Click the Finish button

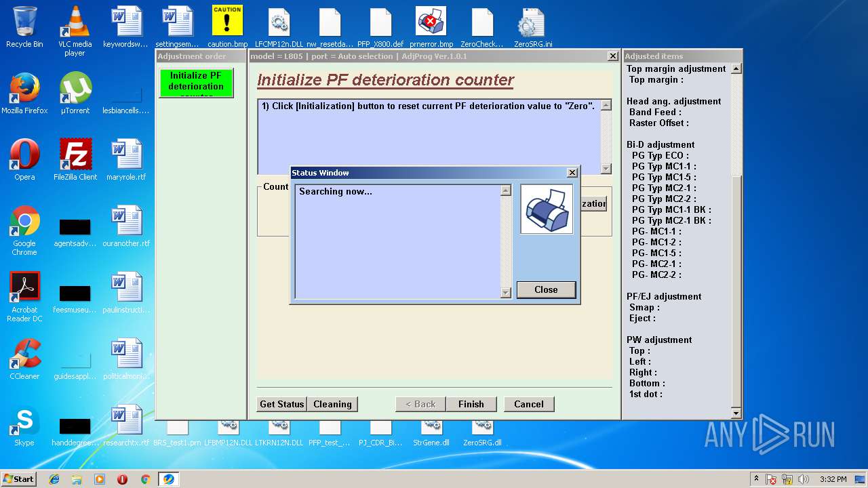pyautogui.click(x=471, y=404)
